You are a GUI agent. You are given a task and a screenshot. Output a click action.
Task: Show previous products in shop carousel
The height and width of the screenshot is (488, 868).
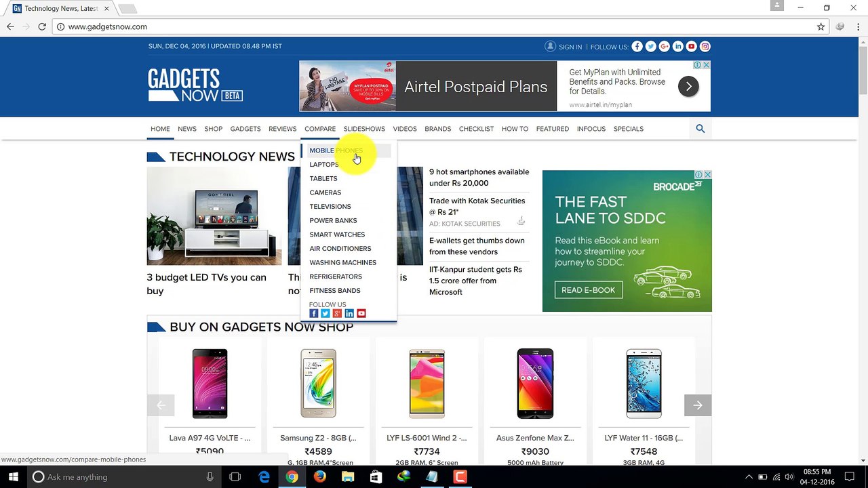161,405
